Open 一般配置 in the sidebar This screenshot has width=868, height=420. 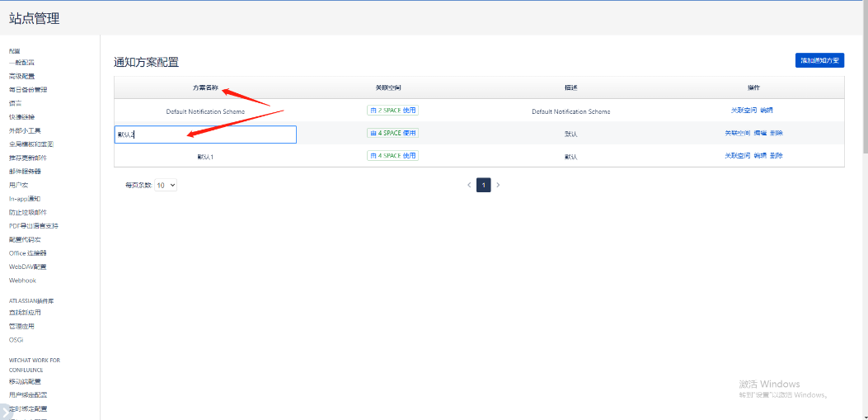click(21, 63)
